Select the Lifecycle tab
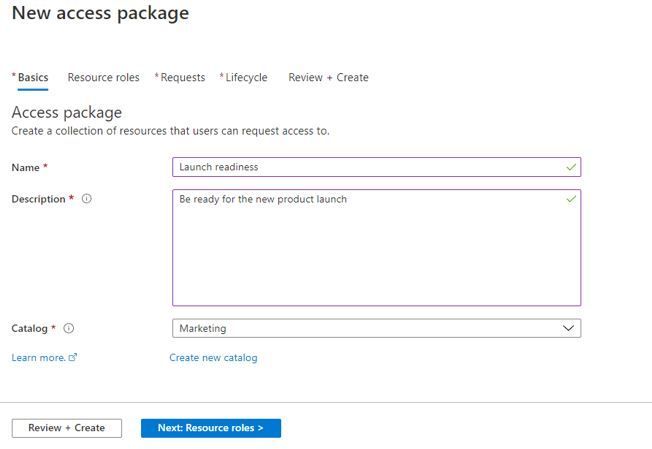The width and height of the screenshot is (652, 449). coord(244,78)
